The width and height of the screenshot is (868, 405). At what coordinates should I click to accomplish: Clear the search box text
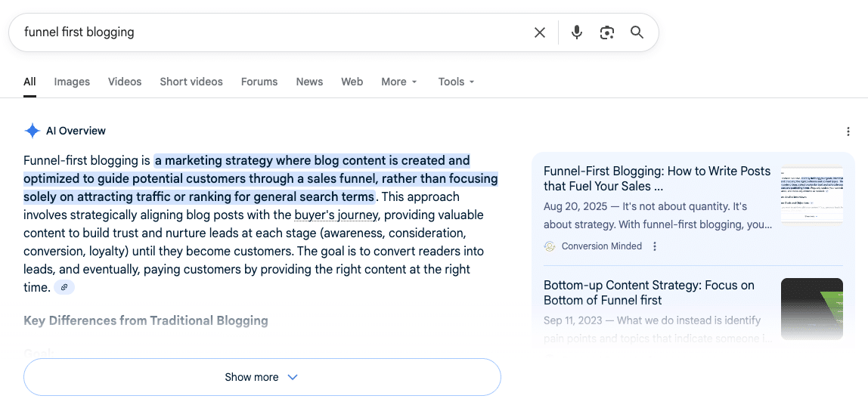[x=540, y=32]
